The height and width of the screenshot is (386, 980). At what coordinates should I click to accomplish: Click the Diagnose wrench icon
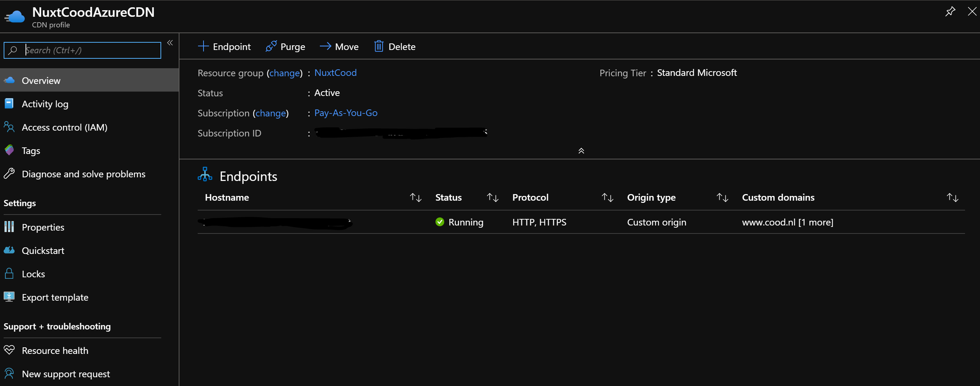coord(9,174)
